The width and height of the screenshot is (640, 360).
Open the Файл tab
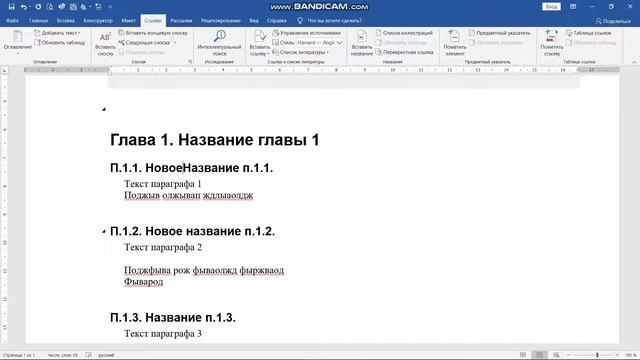12,20
